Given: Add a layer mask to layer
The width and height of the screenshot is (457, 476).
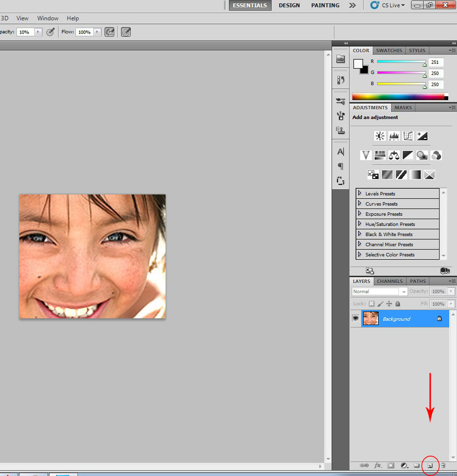Looking at the screenshot, I should click(391, 465).
